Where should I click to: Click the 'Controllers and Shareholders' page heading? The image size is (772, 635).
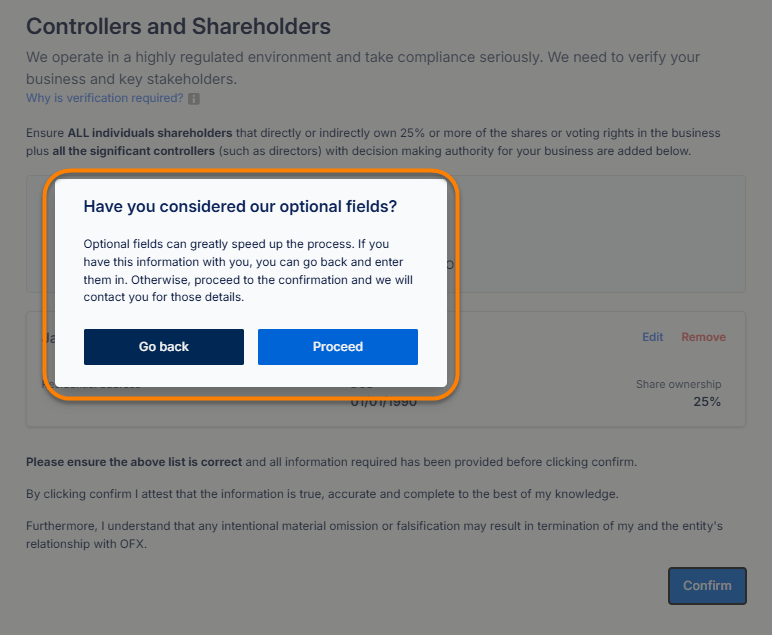(178, 27)
